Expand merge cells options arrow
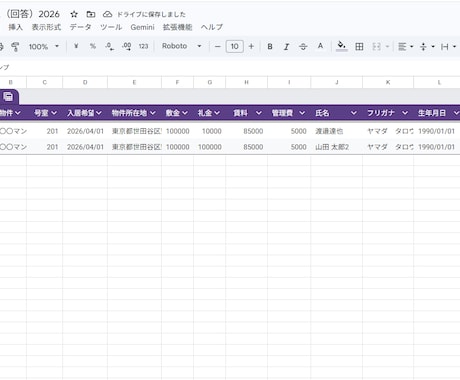Image resolution: width=460 pixels, height=380 pixels. point(387,47)
